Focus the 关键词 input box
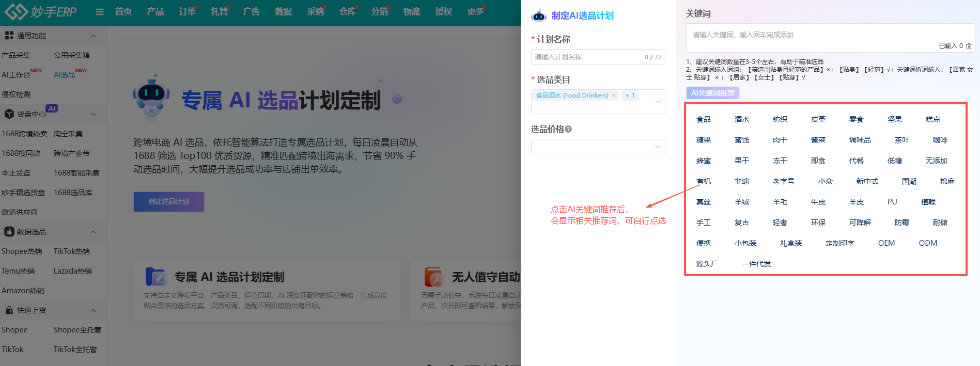 pyautogui.click(x=830, y=38)
